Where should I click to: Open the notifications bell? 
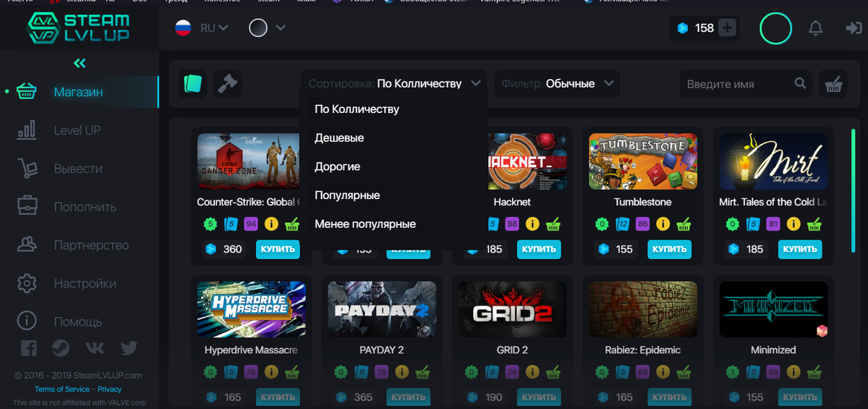[815, 28]
